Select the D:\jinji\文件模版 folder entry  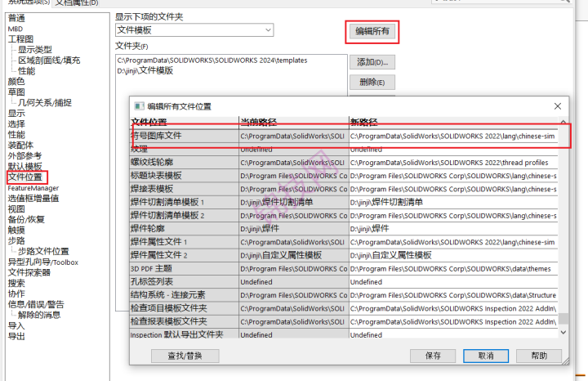click(145, 70)
